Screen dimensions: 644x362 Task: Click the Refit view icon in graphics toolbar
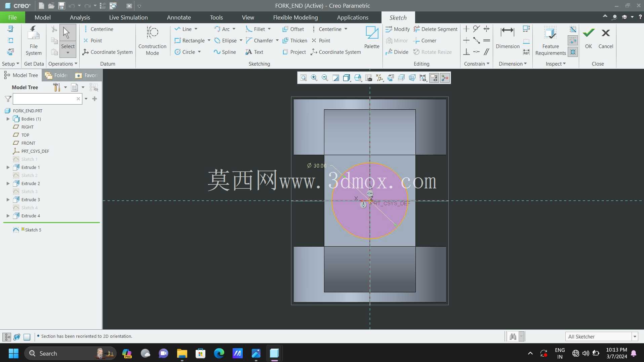tap(303, 78)
